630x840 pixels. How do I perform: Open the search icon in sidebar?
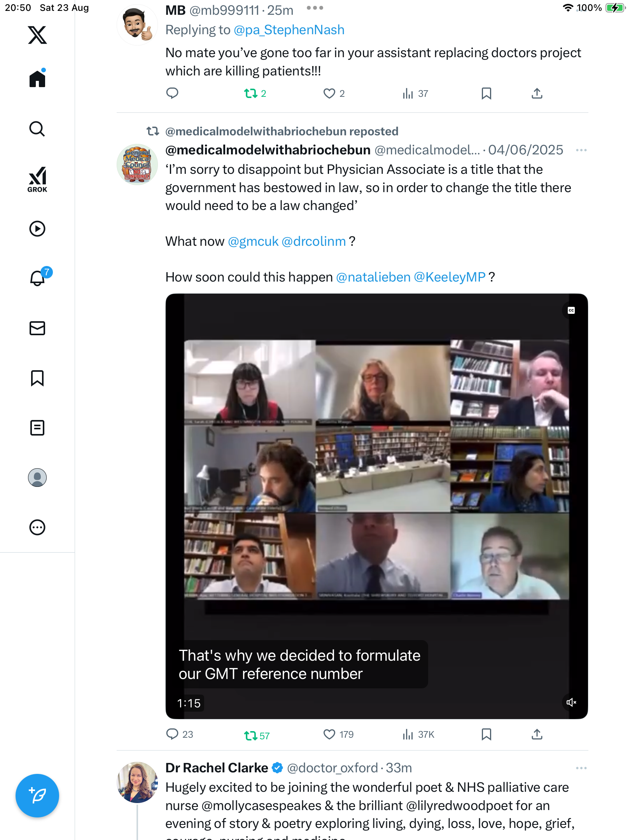click(37, 129)
